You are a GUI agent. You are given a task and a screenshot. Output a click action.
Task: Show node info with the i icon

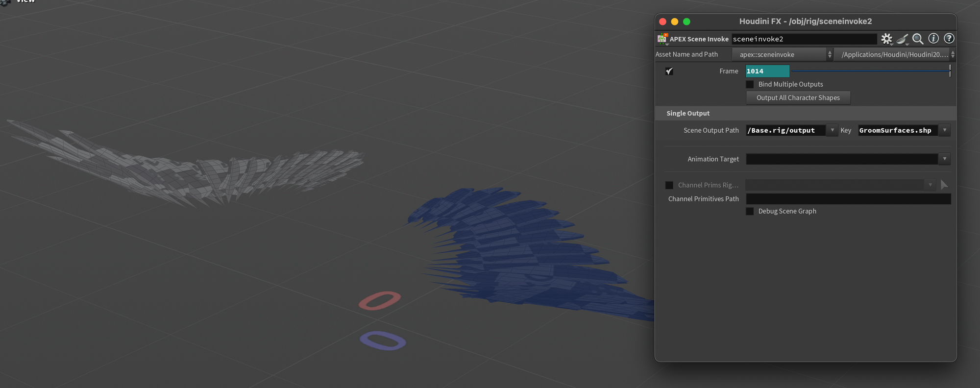[x=933, y=38]
